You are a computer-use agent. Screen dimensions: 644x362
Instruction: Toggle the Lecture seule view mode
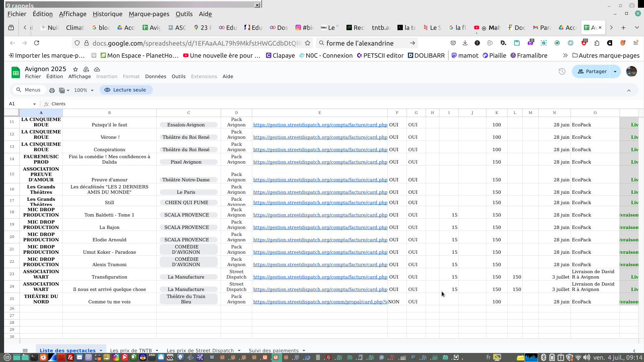(126, 90)
